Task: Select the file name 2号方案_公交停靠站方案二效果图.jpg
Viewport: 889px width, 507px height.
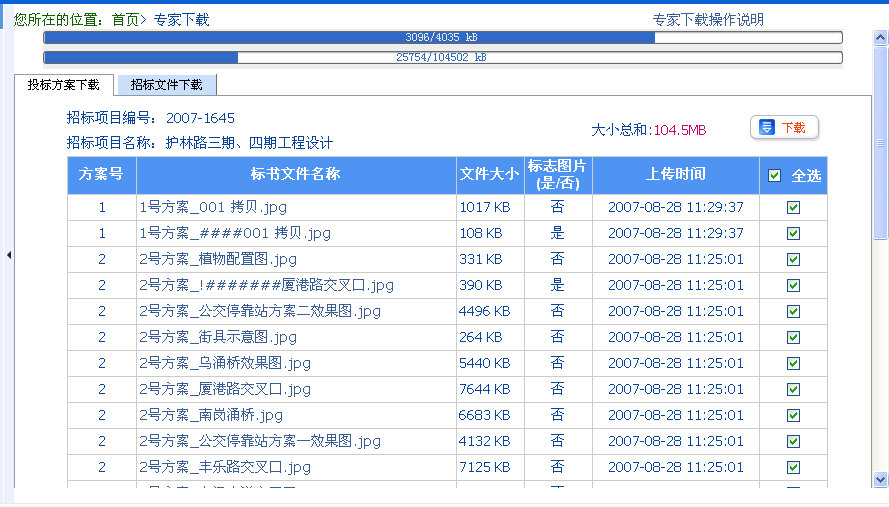Action: click(260, 312)
